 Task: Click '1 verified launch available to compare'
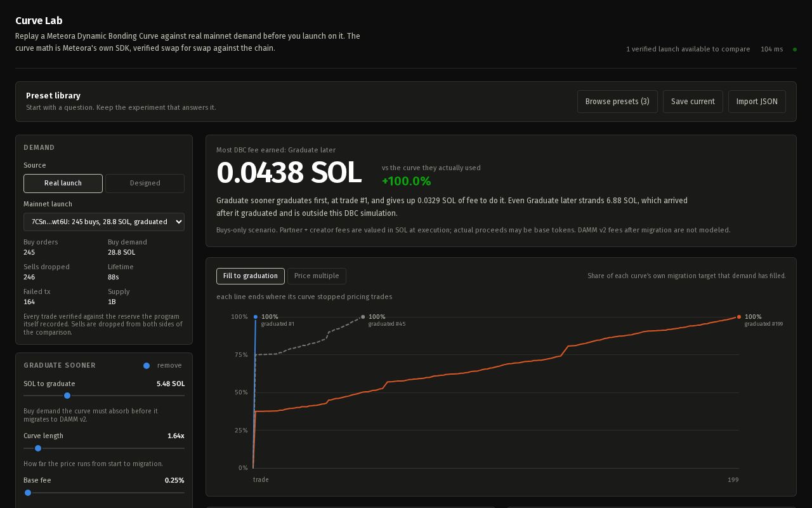(x=688, y=50)
